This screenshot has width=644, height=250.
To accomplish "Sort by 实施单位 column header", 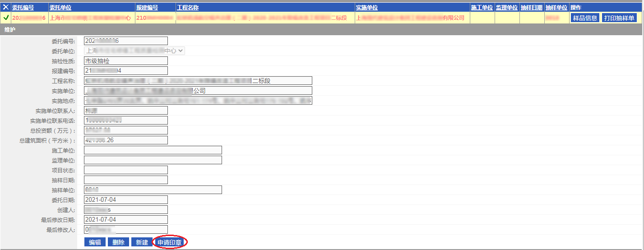I will click(x=366, y=8).
